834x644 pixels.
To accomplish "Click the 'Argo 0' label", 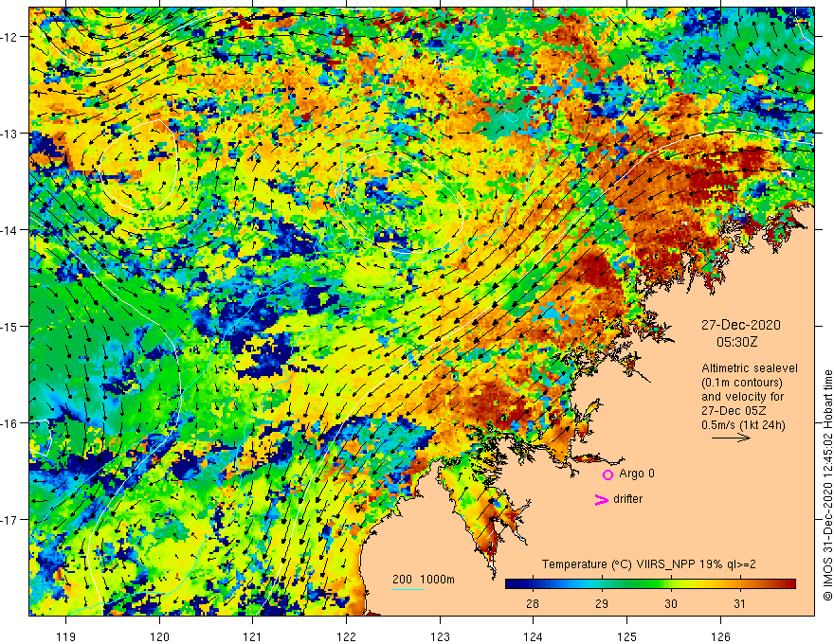I will point(637,474).
